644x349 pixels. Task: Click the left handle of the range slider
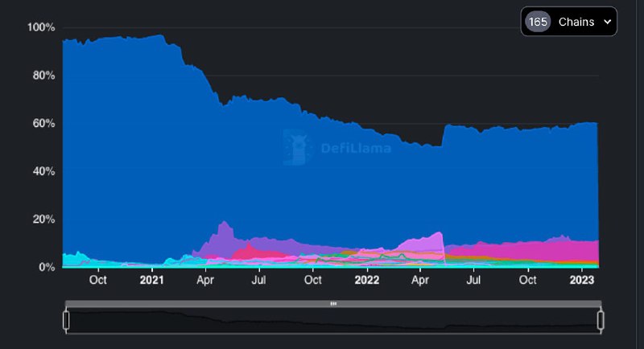[66, 320]
